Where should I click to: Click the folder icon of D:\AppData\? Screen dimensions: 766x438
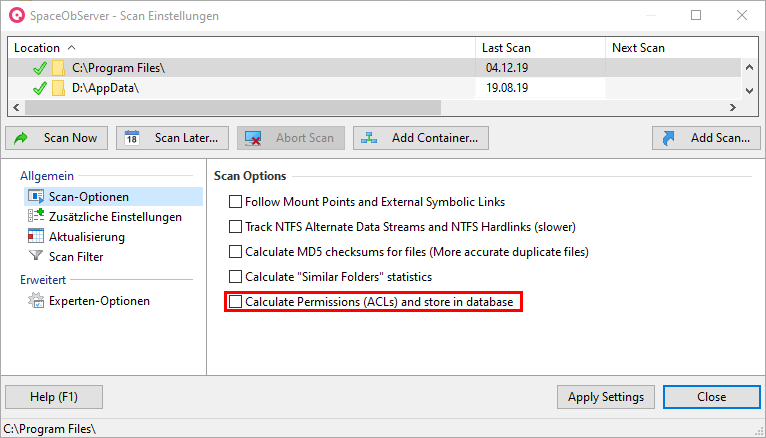click(59, 88)
